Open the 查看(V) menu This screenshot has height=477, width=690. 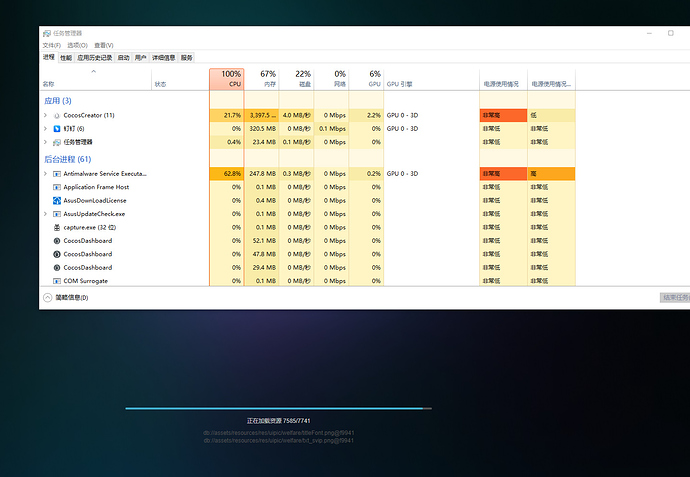[x=104, y=45]
